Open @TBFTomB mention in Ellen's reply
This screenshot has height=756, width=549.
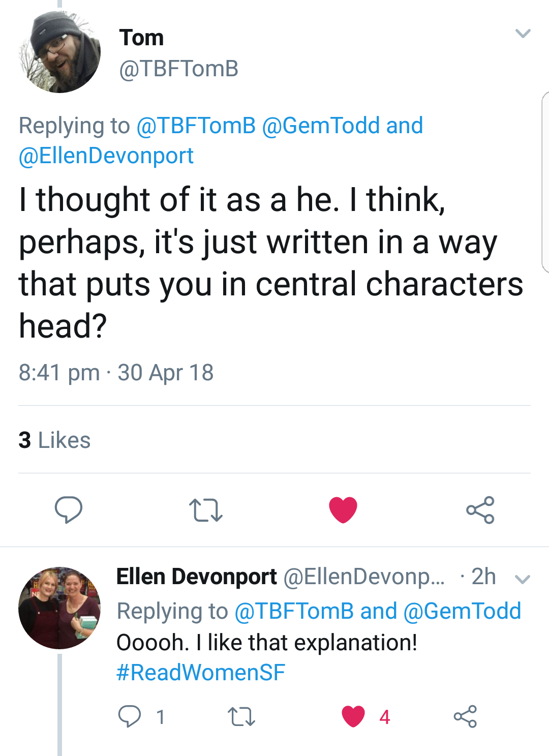coord(294,611)
